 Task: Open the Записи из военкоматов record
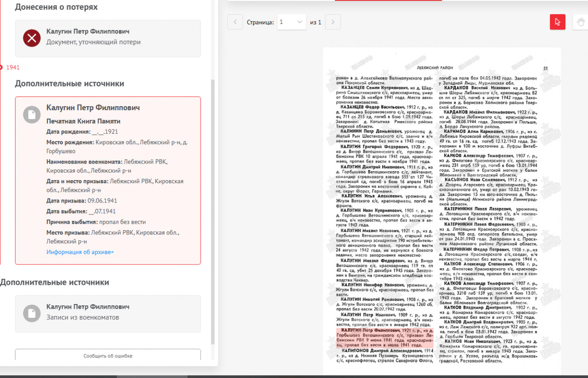pyautogui.click(x=83, y=317)
